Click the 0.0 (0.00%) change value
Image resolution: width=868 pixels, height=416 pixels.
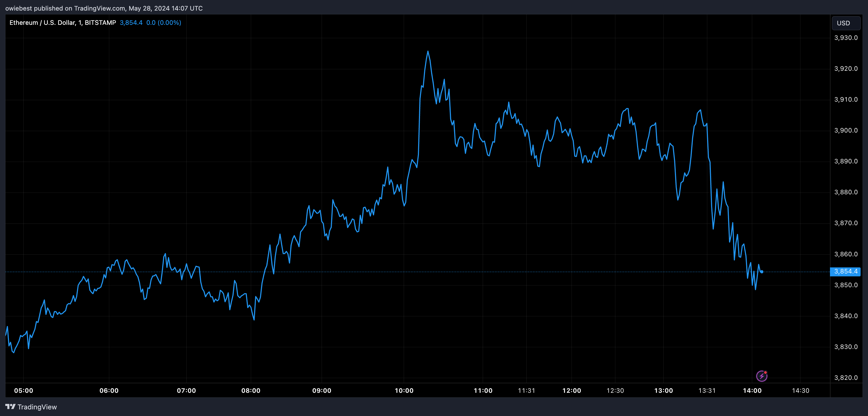tap(164, 22)
